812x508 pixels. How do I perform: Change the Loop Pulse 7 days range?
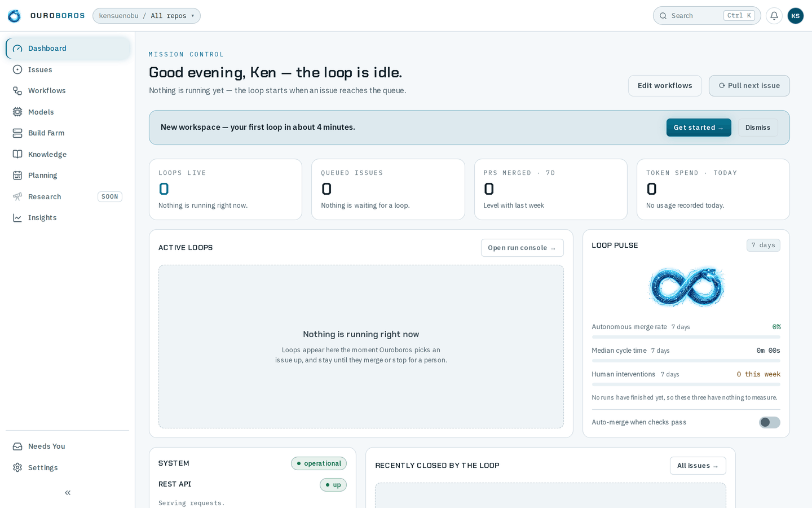tap(764, 245)
